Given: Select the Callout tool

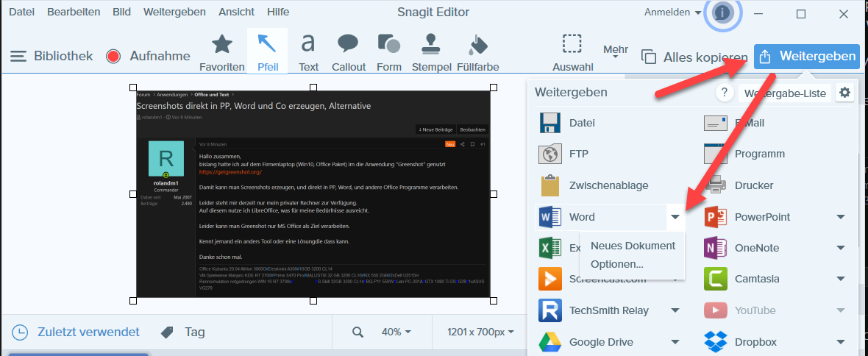Looking at the screenshot, I should (x=349, y=53).
